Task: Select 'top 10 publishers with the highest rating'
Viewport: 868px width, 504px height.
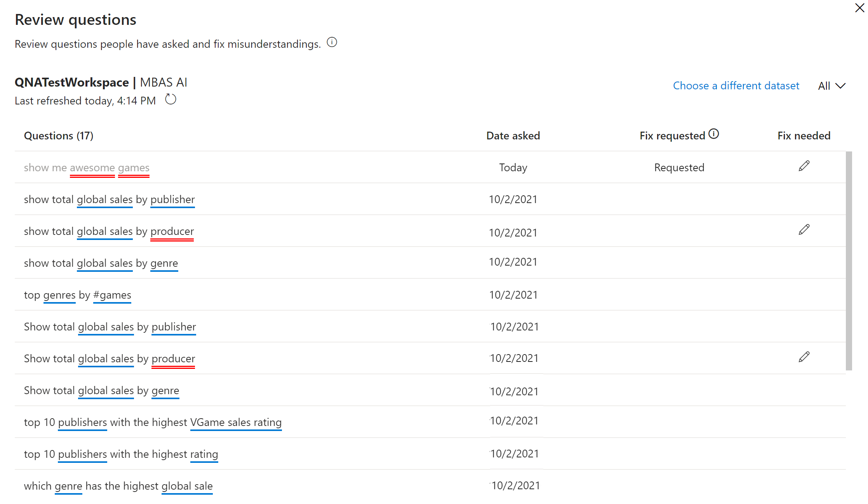Action: [121, 454]
